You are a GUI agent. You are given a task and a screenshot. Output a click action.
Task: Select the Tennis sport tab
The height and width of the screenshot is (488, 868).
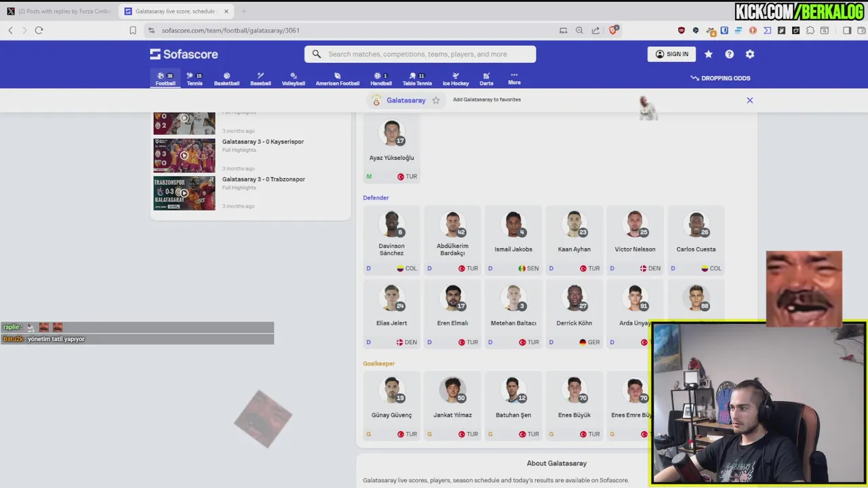point(195,79)
